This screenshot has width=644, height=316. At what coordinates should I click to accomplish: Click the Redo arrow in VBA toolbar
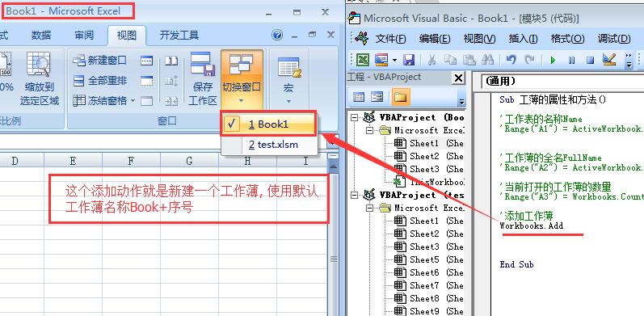click(530, 60)
